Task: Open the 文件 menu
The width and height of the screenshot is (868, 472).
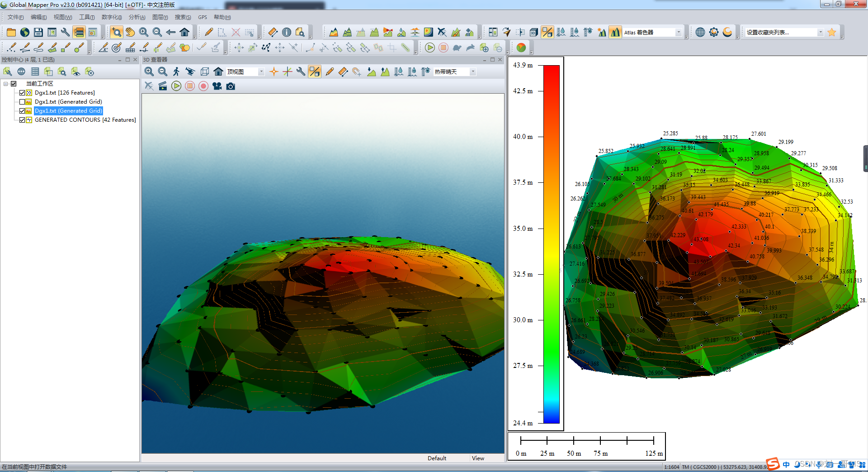Action: (x=15, y=17)
